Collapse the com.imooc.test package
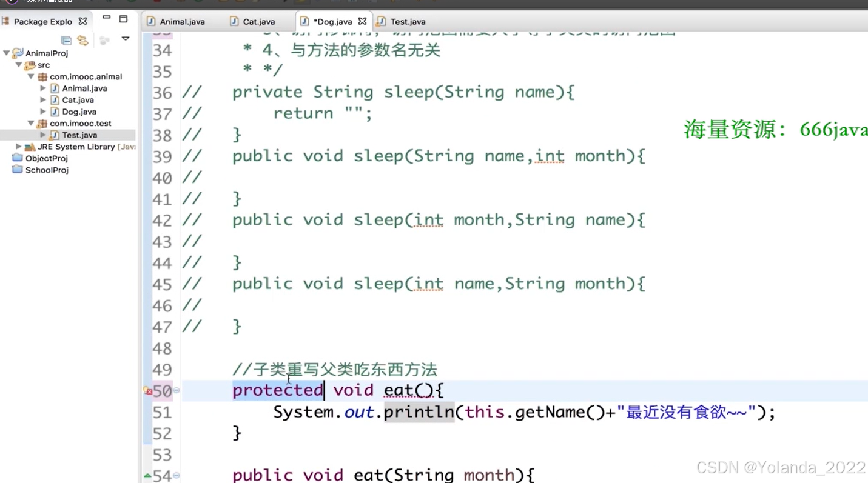Screen dimensions: 868x483 [31, 123]
